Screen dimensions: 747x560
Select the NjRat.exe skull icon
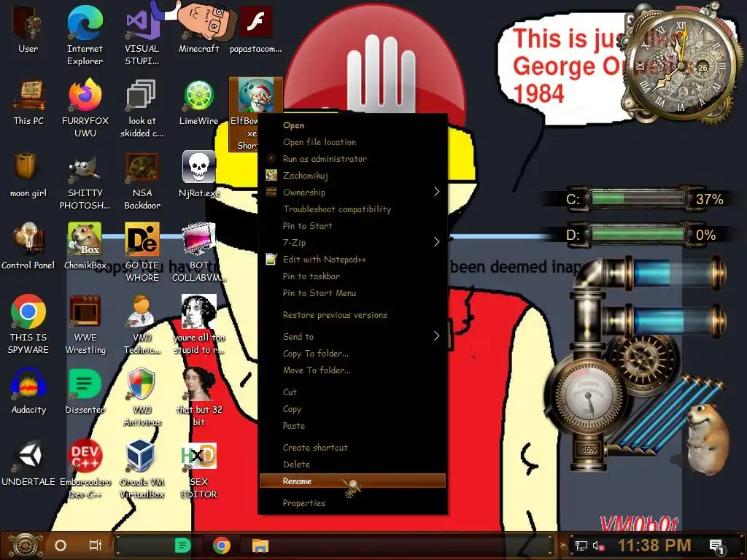click(x=198, y=174)
